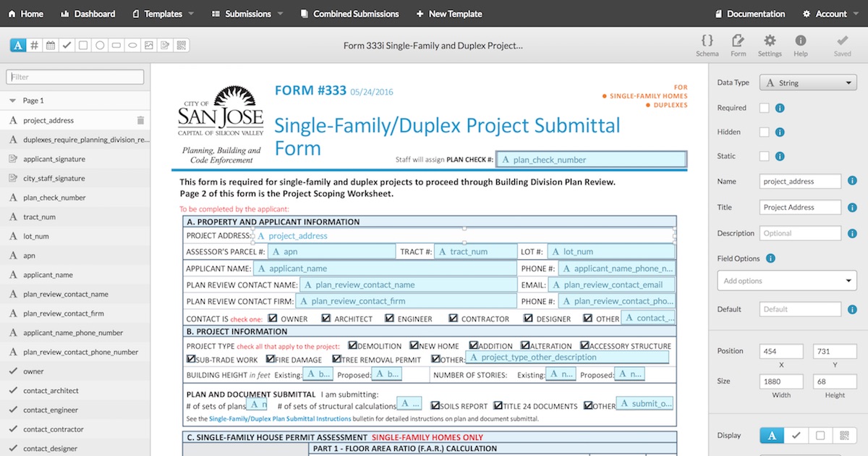The width and height of the screenshot is (868, 456).
Task: Choose the date field tool
Action: click(51, 45)
